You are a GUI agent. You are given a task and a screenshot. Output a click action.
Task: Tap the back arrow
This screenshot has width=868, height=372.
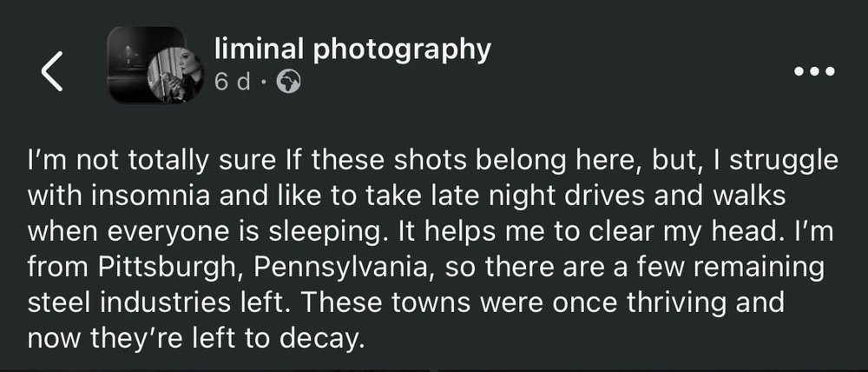point(53,71)
